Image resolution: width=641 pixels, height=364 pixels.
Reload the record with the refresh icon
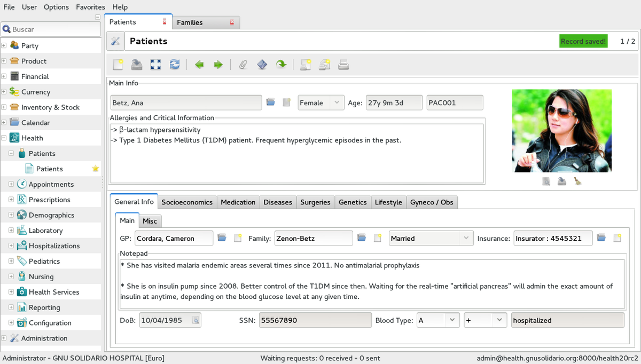pos(175,65)
